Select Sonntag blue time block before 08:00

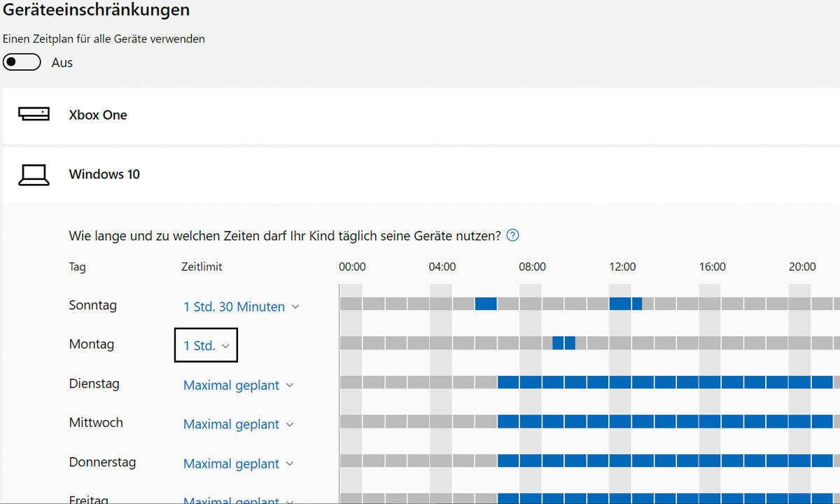pos(486,304)
